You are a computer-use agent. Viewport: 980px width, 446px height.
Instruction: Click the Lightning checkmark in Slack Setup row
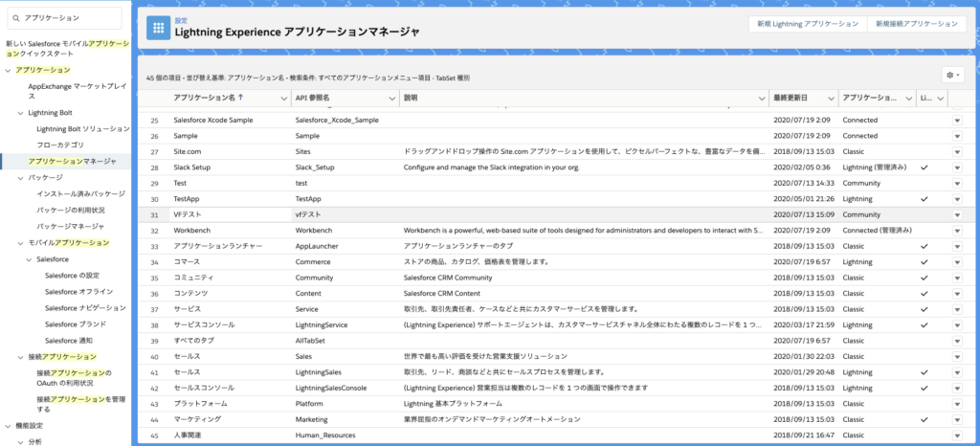coord(924,167)
